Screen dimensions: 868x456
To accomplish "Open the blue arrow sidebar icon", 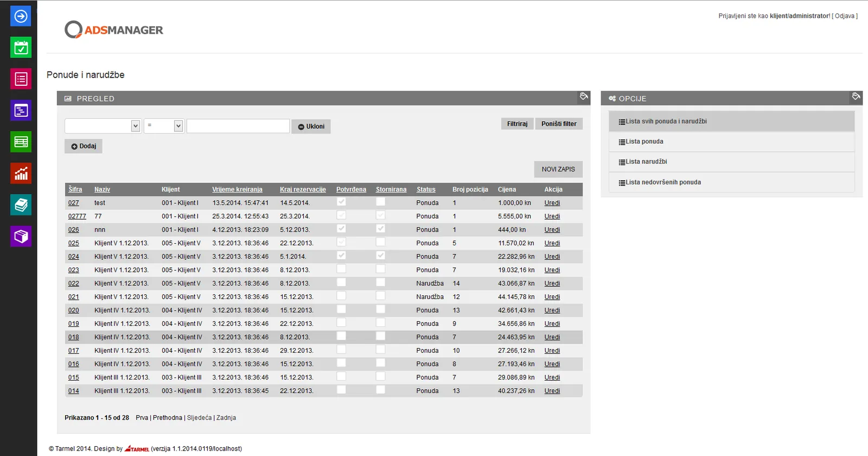I will pyautogui.click(x=21, y=16).
